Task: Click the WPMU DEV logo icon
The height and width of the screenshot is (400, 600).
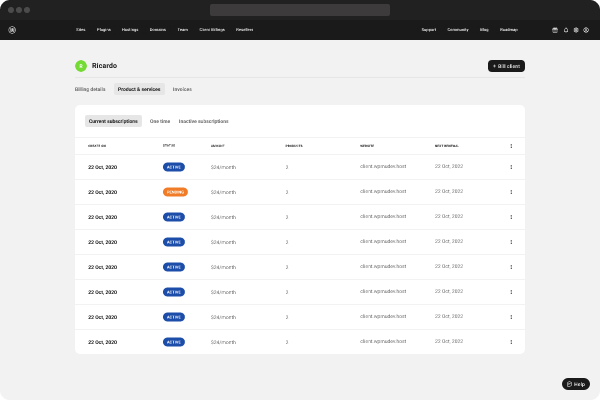Action: (x=12, y=30)
